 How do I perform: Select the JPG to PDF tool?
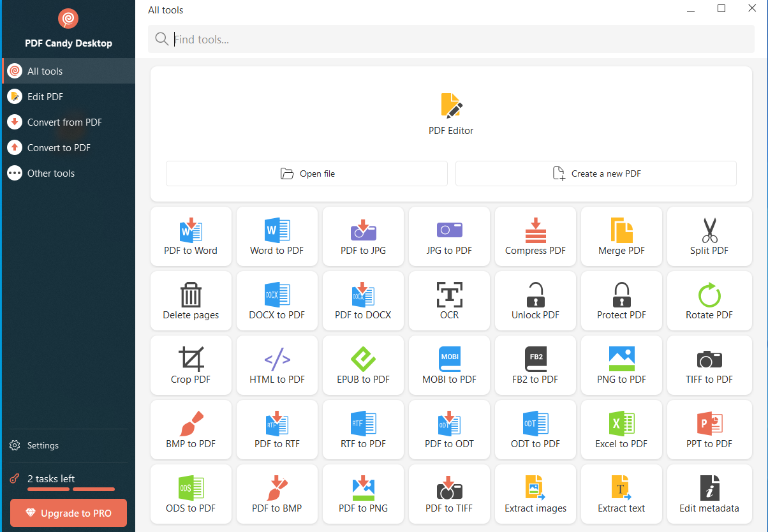point(449,237)
